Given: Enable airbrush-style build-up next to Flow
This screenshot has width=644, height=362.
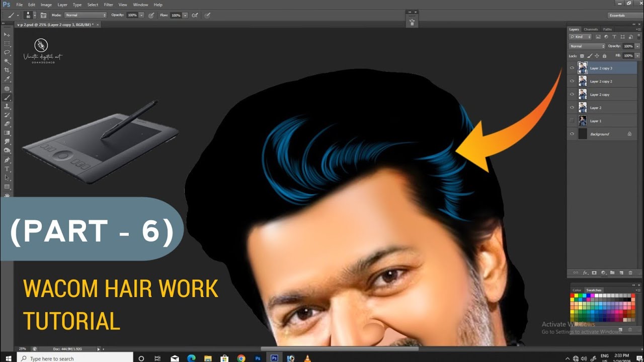Looking at the screenshot, I should click(195, 15).
